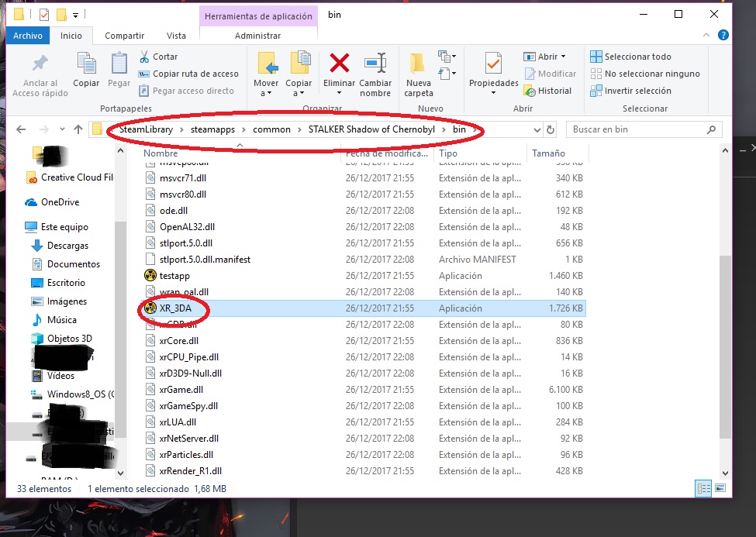This screenshot has height=537, width=756.
Task: Select the xrGame.dll file
Action: click(181, 390)
